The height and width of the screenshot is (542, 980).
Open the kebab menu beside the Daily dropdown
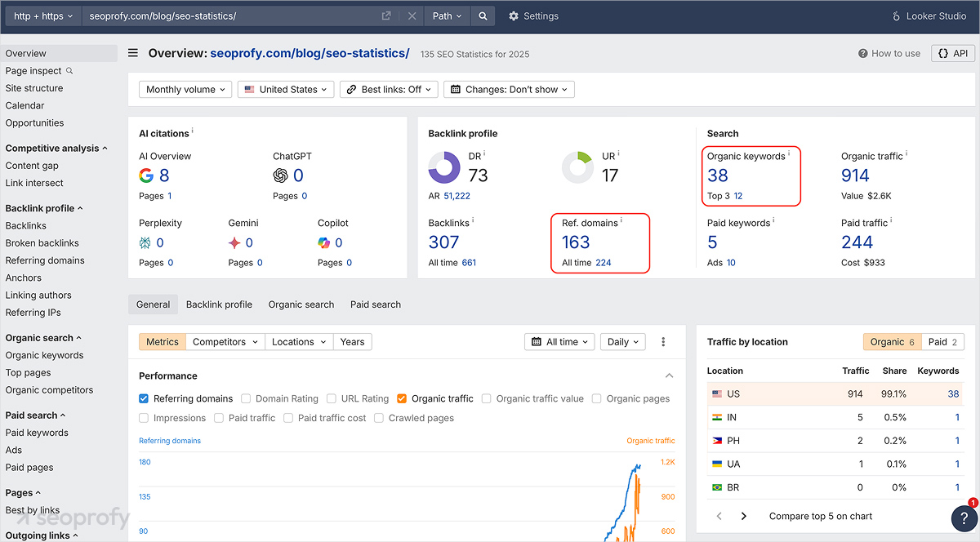(663, 341)
